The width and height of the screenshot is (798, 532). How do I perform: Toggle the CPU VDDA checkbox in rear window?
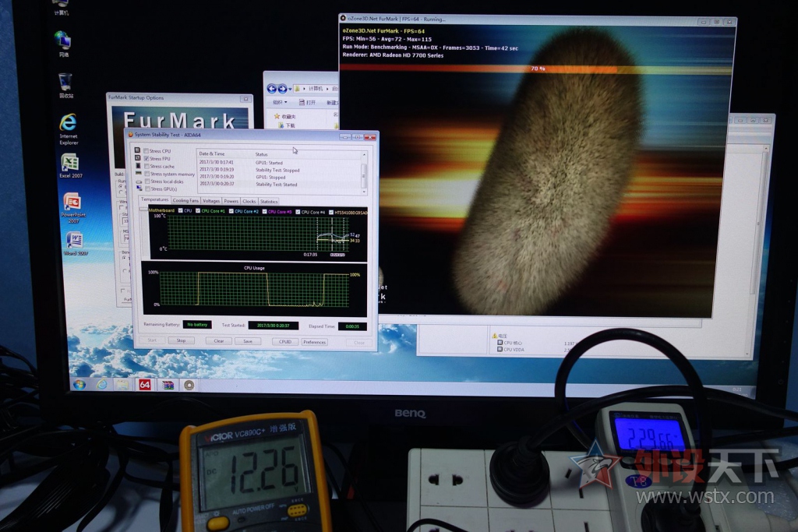(x=500, y=350)
